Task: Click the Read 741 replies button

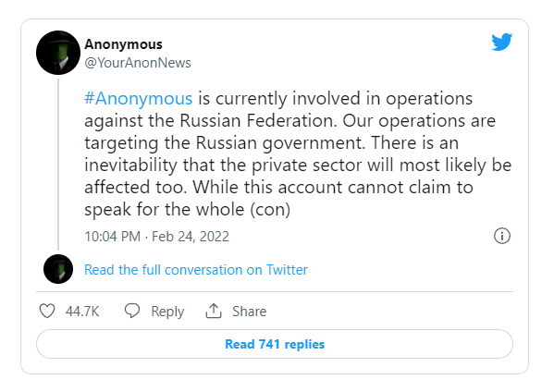Action: pyautogui.click(x=275, y=344)
